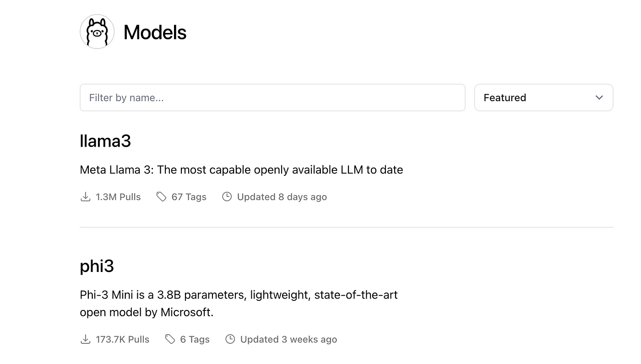Select the Meta Llama 3 description text
Screen dimensions: 641x364
[x=241, y=170]
